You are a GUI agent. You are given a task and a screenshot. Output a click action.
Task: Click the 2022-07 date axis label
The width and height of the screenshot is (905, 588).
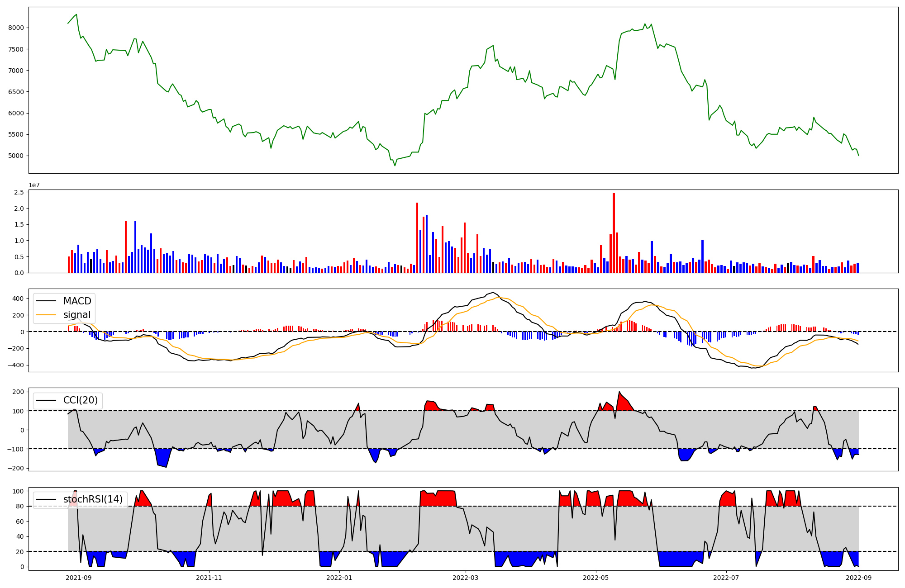(726, 578)
